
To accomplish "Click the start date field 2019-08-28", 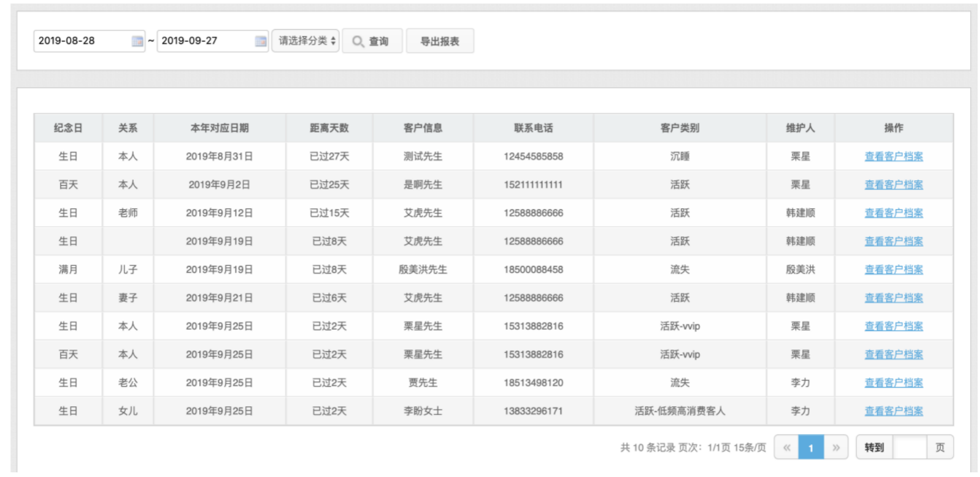I will coord(81,41).
